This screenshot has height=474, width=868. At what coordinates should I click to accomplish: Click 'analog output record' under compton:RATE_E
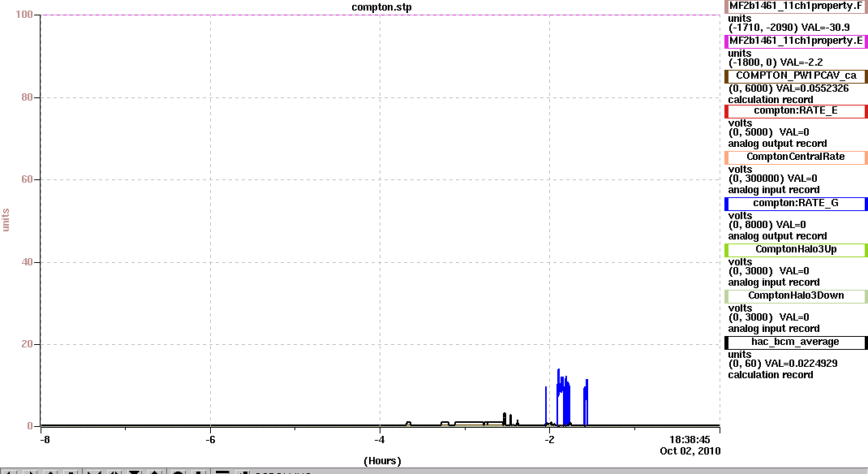[777, 144]
